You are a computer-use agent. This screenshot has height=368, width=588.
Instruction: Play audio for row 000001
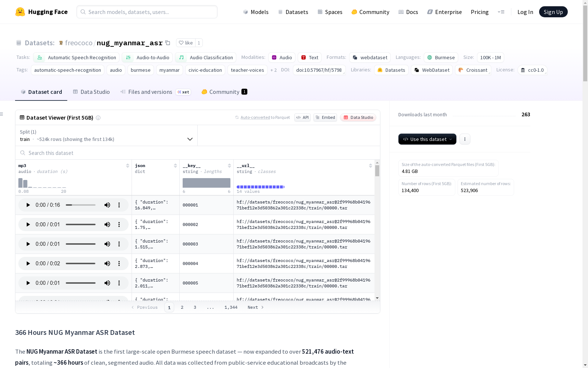[x=28, y=205]
